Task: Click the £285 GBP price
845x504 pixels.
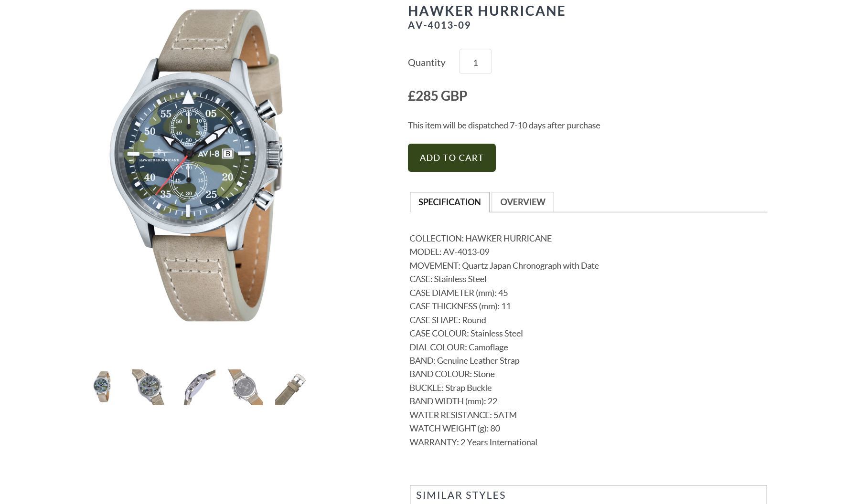Action: 438,96
